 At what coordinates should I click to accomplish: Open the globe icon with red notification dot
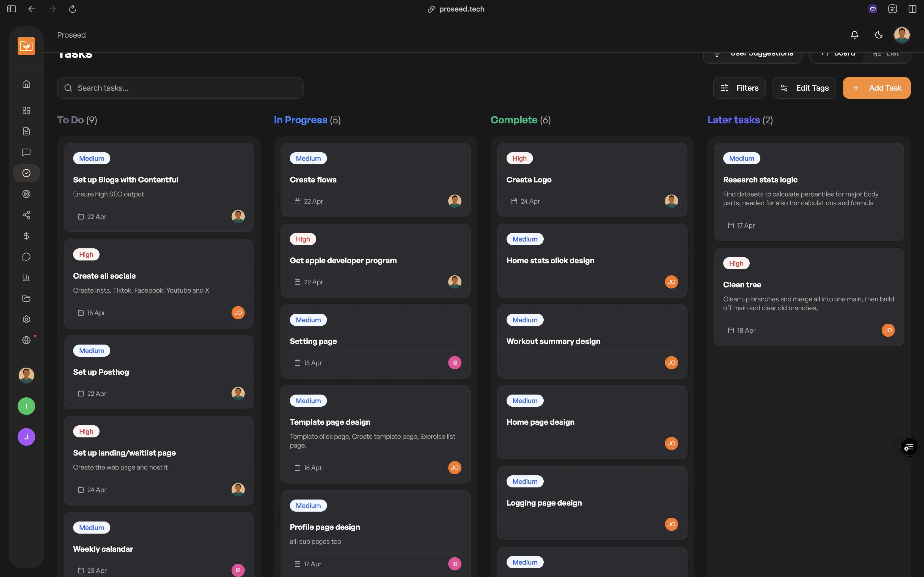(x=26, y=340)
